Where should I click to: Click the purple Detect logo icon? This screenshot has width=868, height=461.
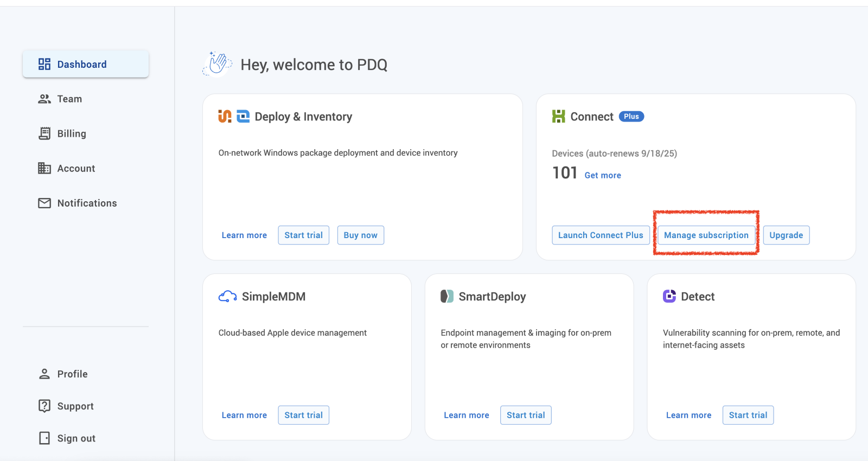pyautogui.click(x=669, y=296)
